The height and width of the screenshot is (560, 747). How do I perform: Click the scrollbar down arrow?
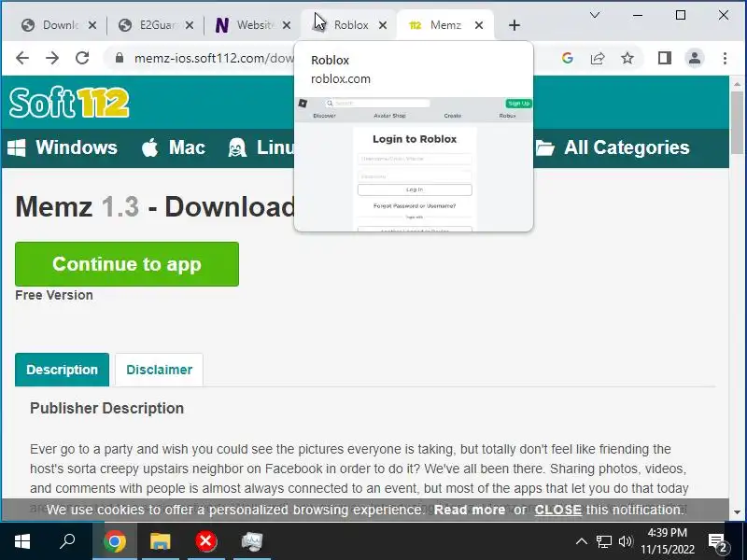737,512
